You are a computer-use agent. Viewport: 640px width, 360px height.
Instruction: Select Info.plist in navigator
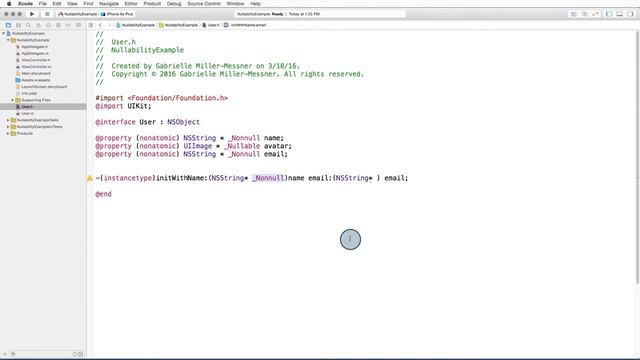tap(29, 93)
